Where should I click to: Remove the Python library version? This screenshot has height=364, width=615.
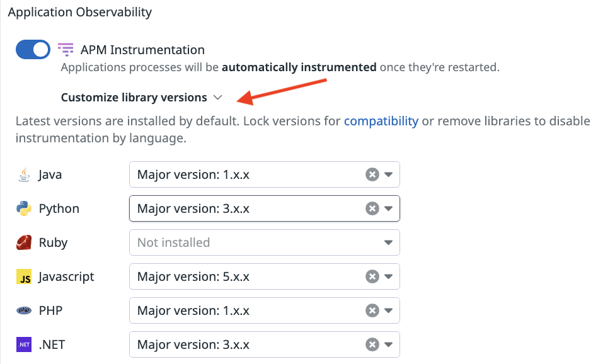[372, 208]
